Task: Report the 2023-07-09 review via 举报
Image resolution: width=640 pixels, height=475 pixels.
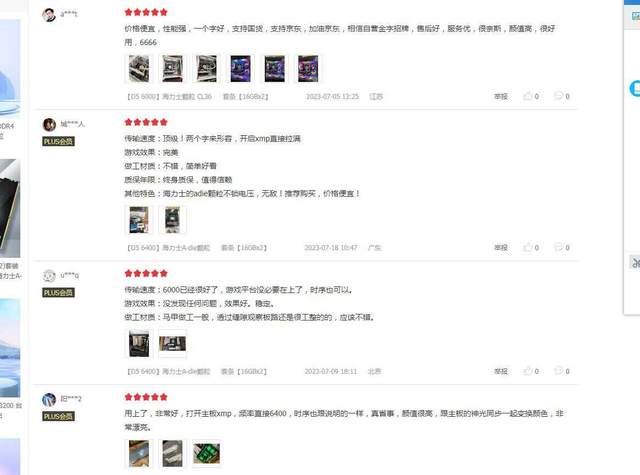Action: (501, 371)
